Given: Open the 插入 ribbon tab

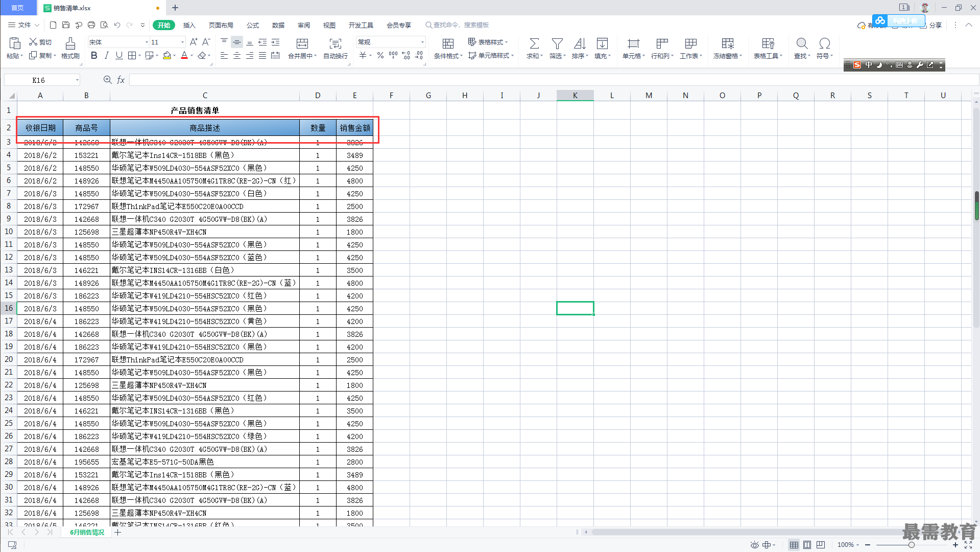Looking at the screenshot, I should tap(189, 25).
